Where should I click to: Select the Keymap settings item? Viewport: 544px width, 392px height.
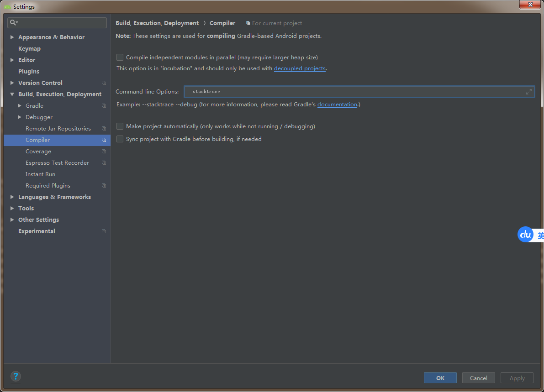click(30, 48)
